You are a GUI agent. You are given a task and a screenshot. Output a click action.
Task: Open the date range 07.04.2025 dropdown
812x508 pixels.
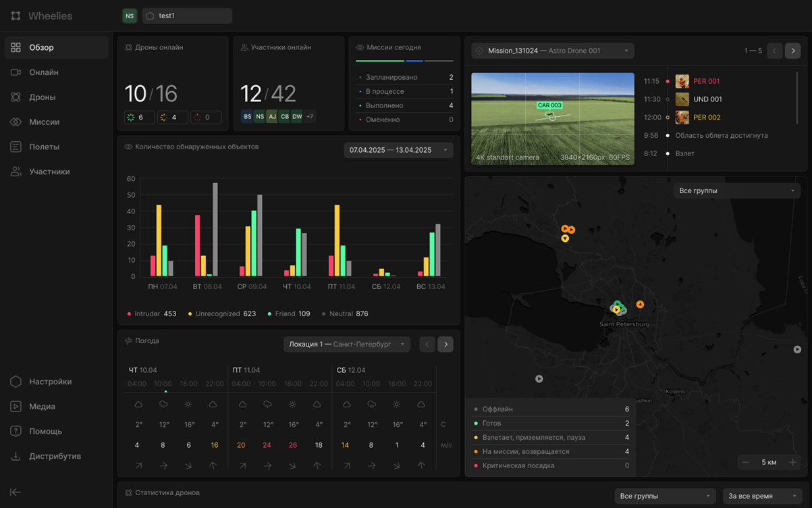398,150
